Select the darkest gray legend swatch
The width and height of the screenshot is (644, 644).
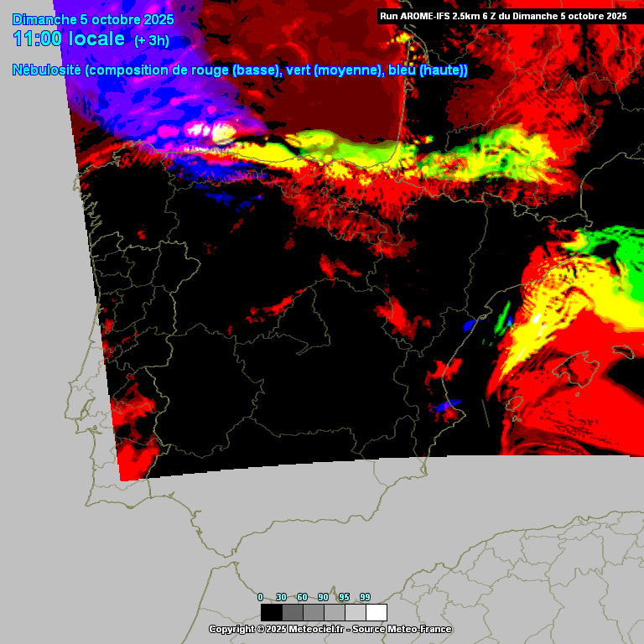click(292, 612)
